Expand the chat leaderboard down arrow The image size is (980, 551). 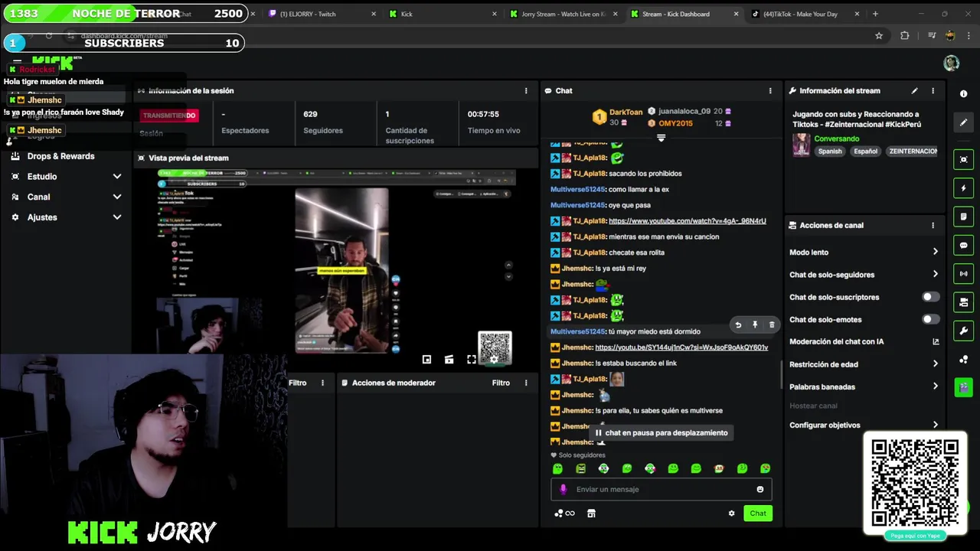(x=661, y=139)
